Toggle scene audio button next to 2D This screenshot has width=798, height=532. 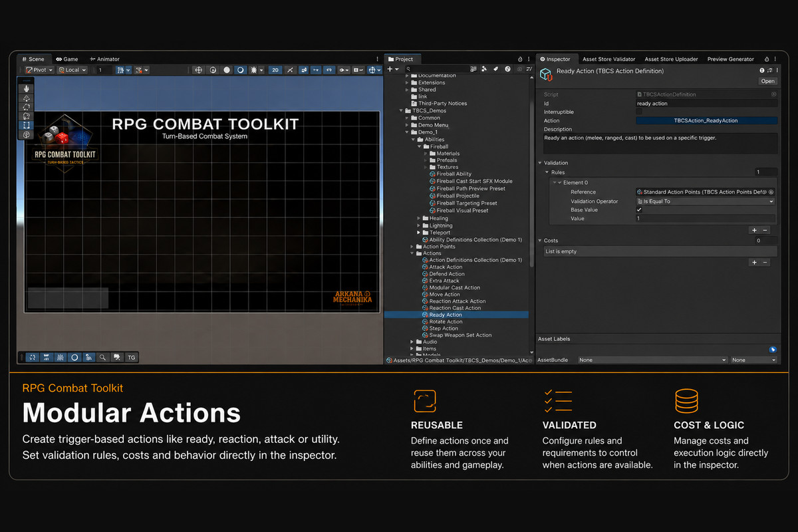pos(303,70)
